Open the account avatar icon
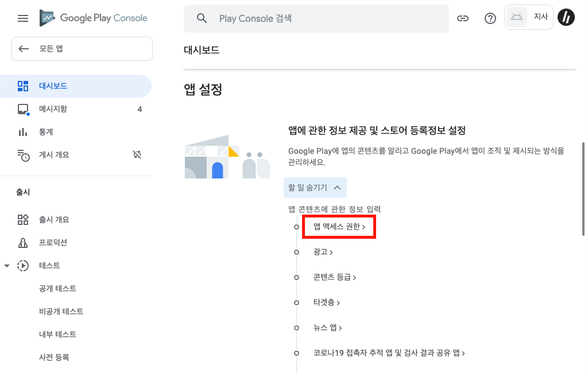The width and height of the screenshot is (588, 373). click(567, 18)
